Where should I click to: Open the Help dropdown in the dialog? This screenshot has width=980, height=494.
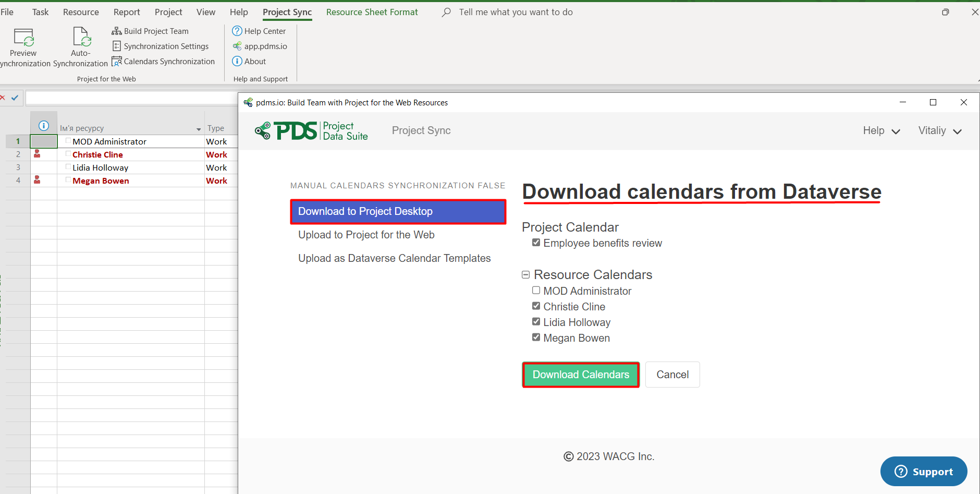pos(881,130)
